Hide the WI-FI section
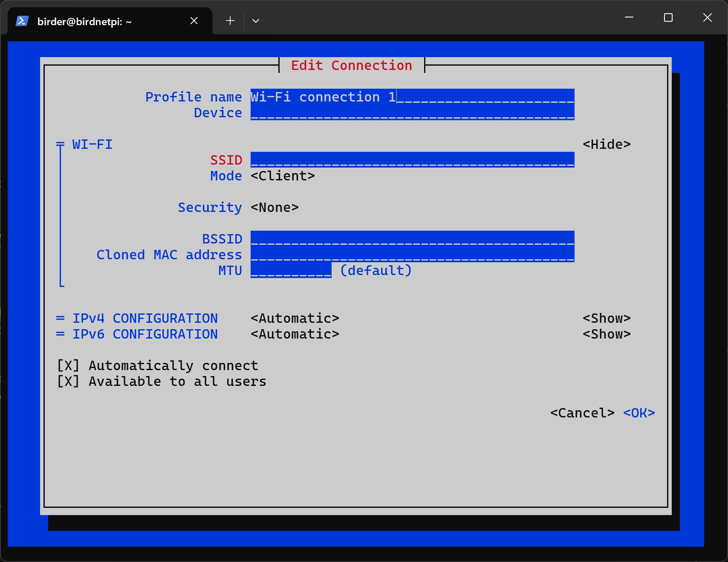This screenshot has width=728, height=562. tap(606, 145)
